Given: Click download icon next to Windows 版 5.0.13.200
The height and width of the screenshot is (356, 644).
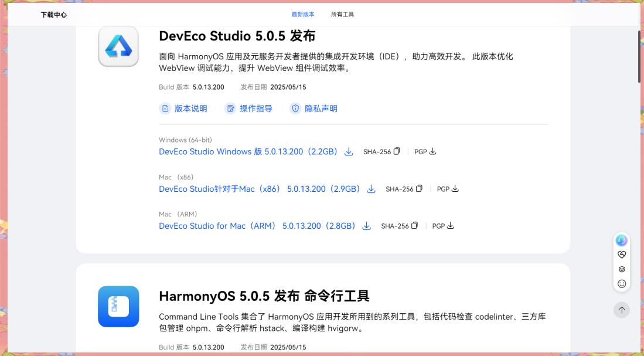Looking at the screenshot, I should coord(348,152).
